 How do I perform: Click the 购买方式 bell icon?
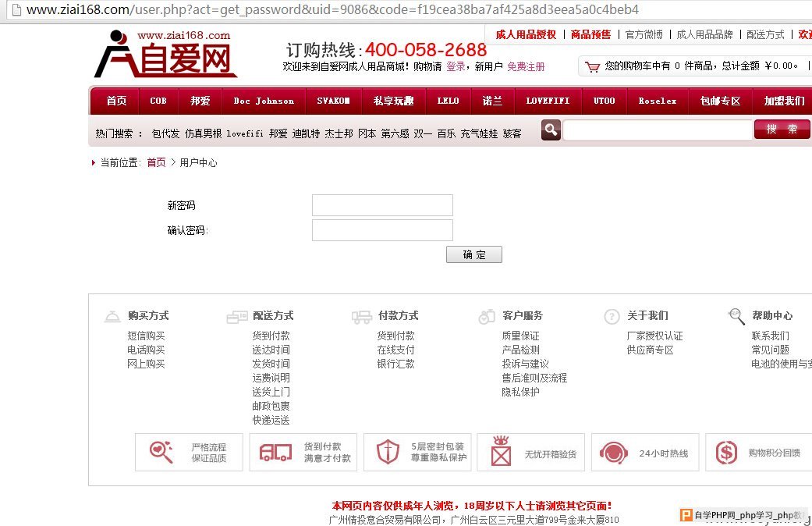coord(112,316)
